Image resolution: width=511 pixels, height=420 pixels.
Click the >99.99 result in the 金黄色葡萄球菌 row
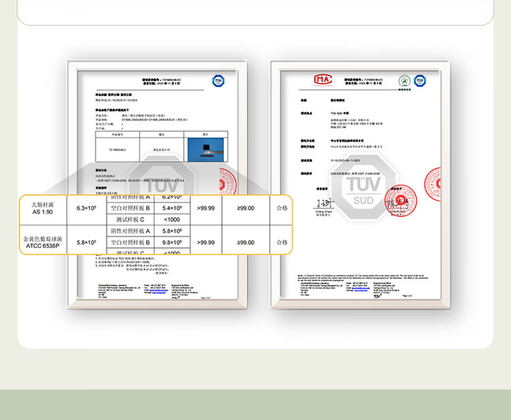coord(206,242)
